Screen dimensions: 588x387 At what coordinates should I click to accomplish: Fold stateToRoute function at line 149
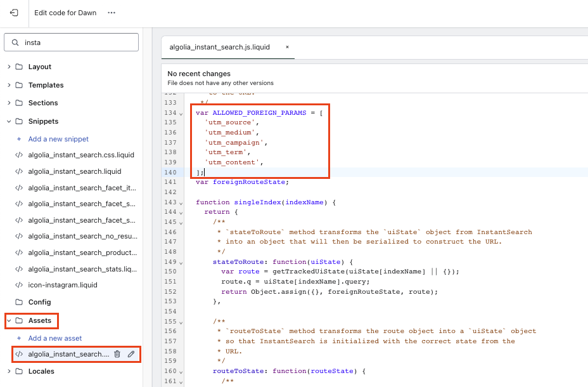pyautogui.click(x=181, y=263)
